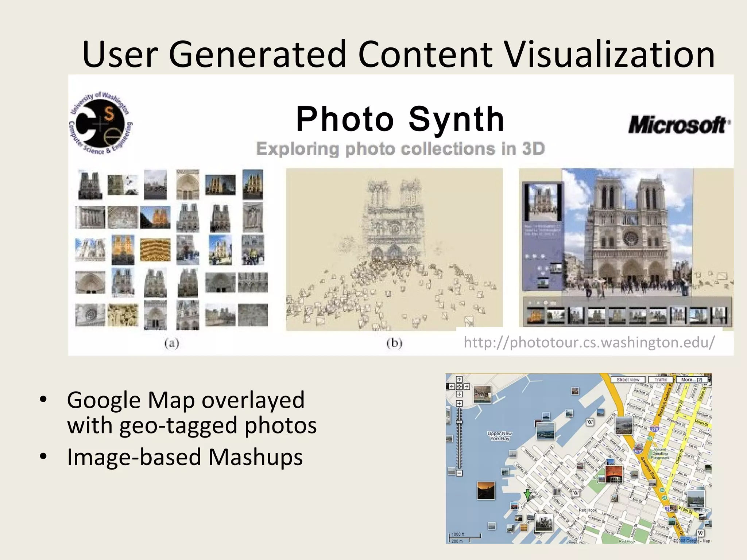
Task: Click the University of Washington CSE logo
Action: tap(101, 123)
